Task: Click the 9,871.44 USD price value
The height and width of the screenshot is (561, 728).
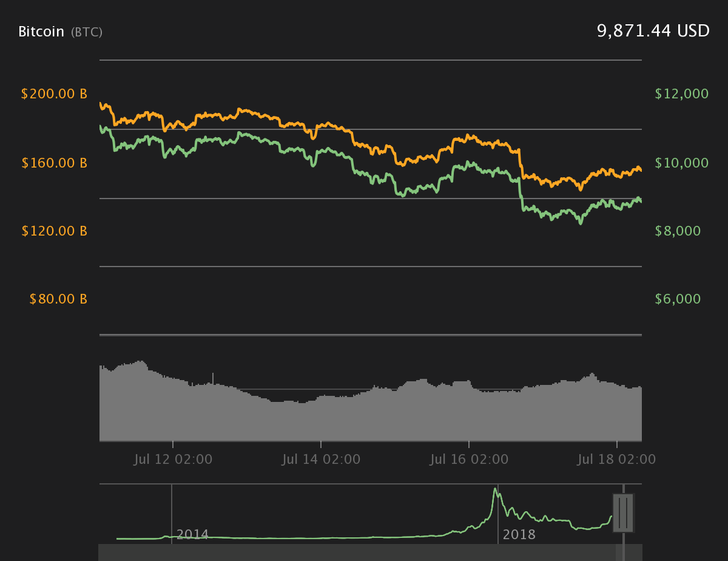Action: [653, 31]
